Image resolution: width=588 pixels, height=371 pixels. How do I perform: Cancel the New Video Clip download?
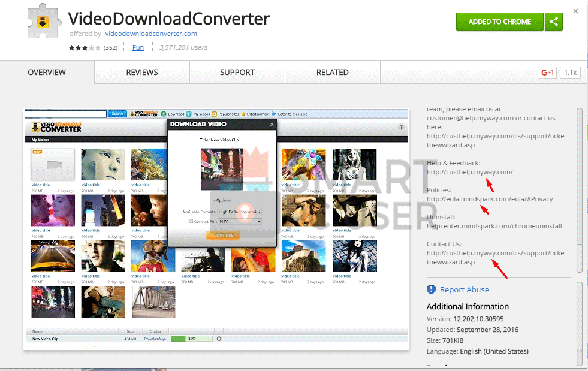(x=219, y=339)
